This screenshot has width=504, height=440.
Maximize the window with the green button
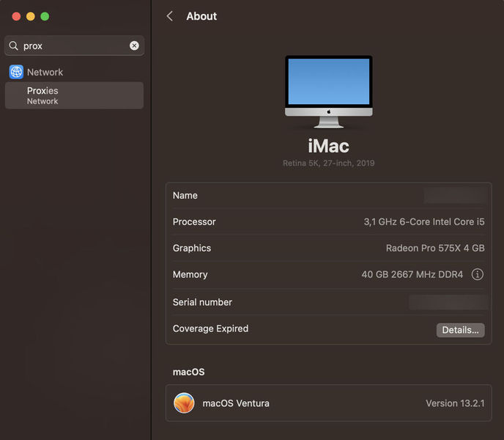(45, 16)
